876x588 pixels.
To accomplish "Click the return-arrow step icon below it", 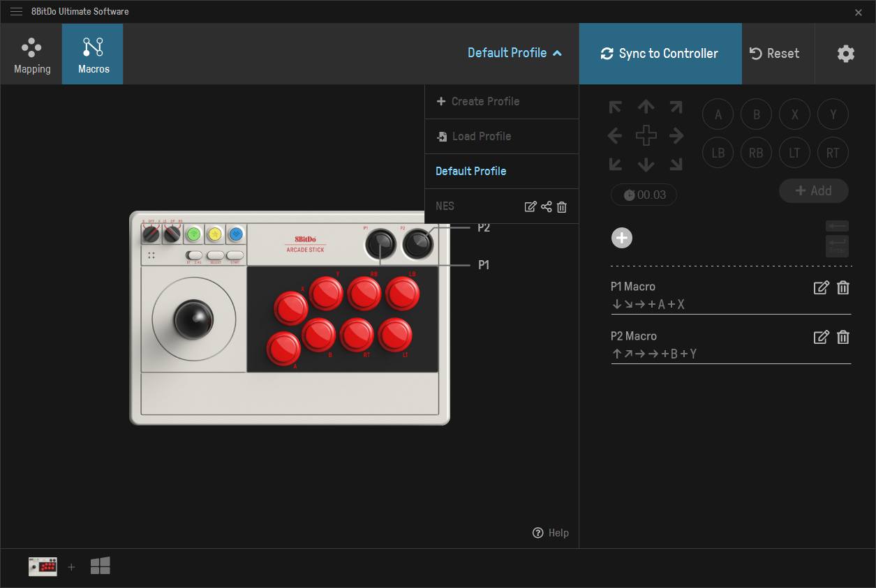I will coord(838,246).
